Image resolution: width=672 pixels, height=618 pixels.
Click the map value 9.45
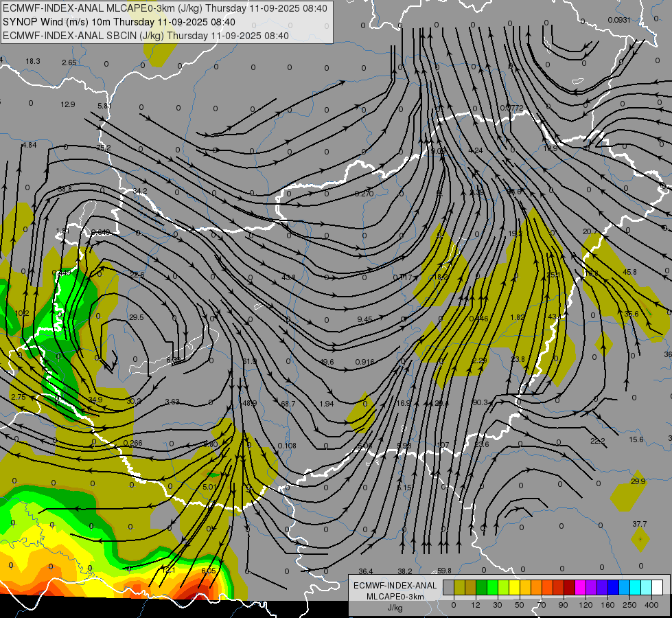[x=364, y=319]
